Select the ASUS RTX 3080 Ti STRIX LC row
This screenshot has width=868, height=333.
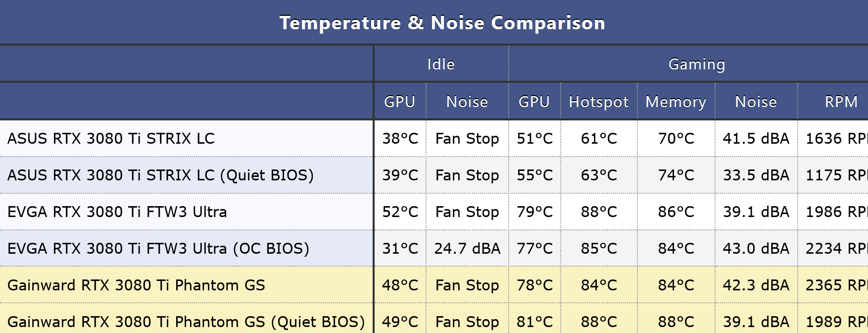click(434, 138)
